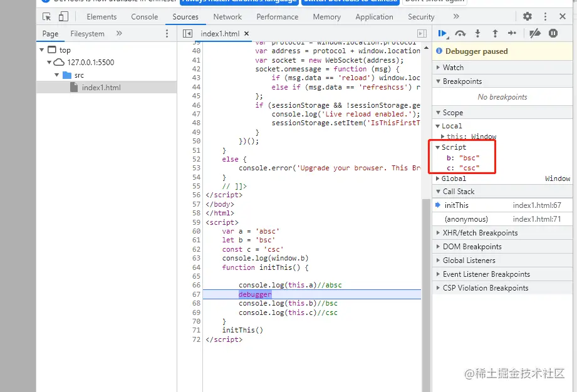
Task: Show more DevTools tabs chevron
Action: [x=456, y=16]
